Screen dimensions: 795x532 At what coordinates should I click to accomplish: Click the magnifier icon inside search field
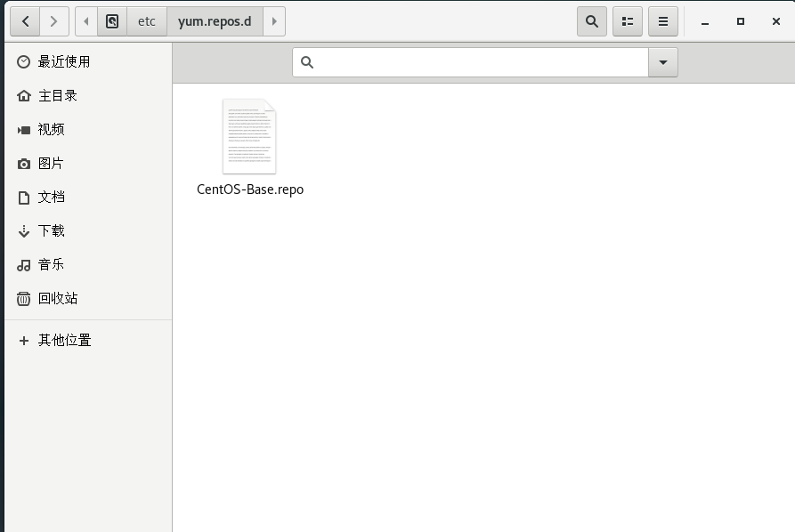[307, 62]
